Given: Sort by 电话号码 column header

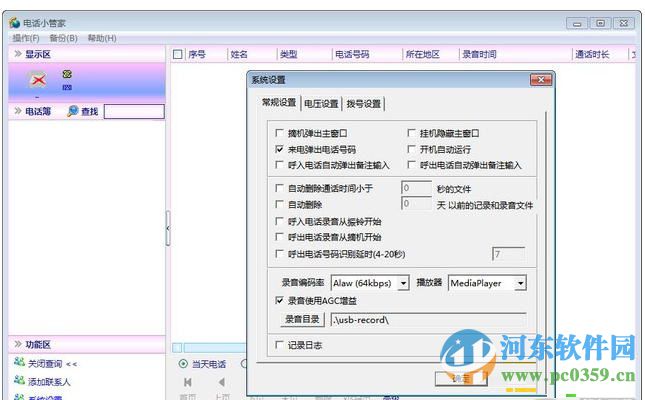Looking at the screenshot, I should pyautogui.click(x=352, y=54).
